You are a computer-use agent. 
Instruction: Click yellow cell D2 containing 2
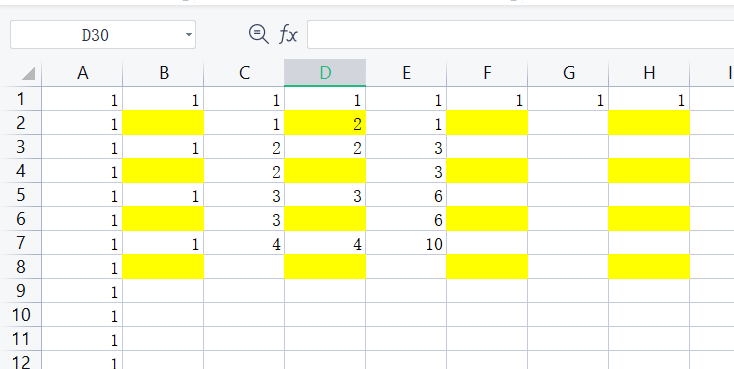325,123
